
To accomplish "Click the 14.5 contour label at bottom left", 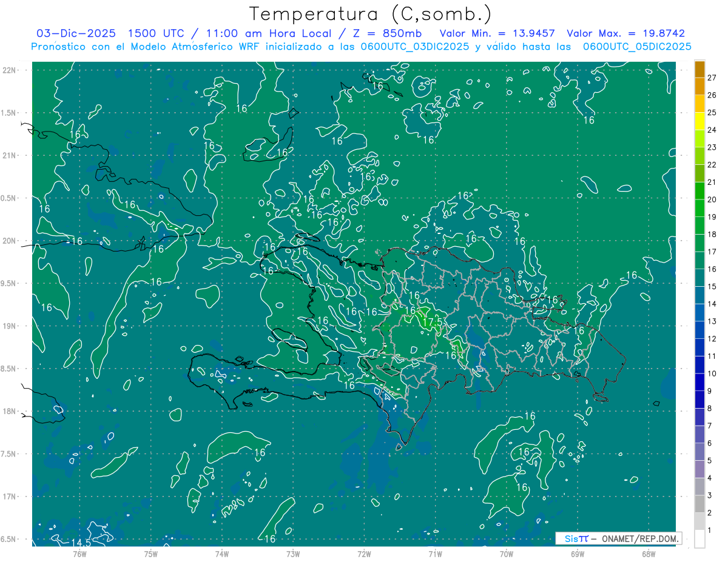I will coord(82,542).
